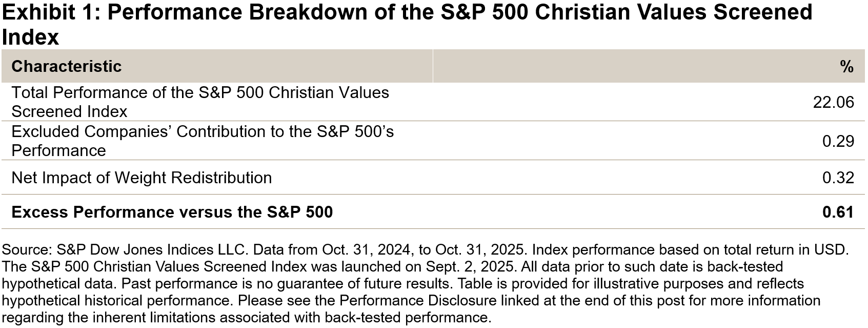Click the 22.06 value cell
Image resolution: width=868 pixels, height=328 pixels.
pyautogui.click(x=833, y=102)
